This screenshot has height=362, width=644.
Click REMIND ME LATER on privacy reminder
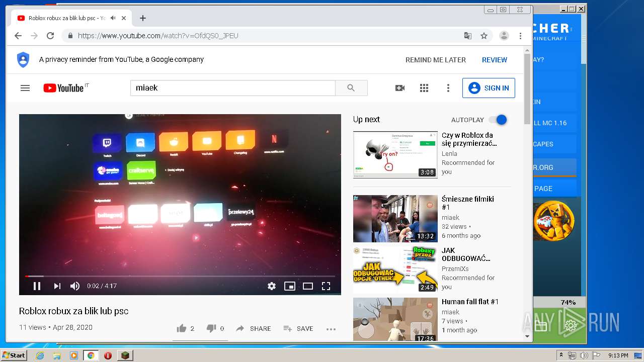(x=436, y=60)
